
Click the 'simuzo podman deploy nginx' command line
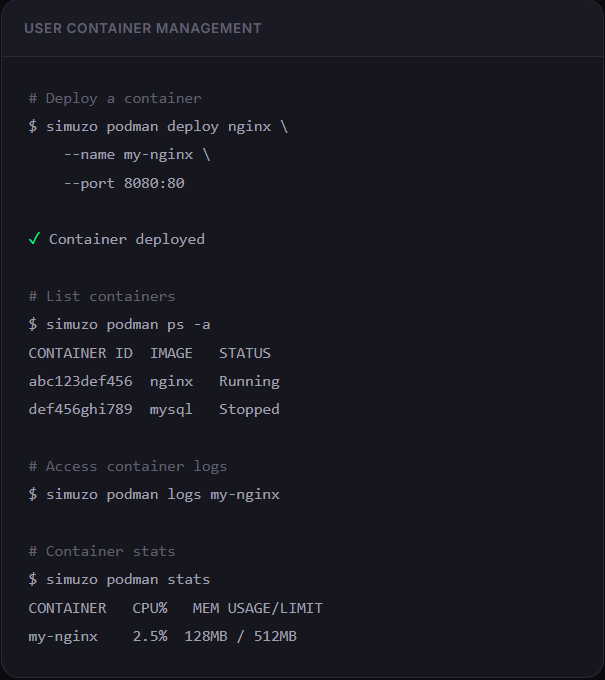tap(158, 127)
